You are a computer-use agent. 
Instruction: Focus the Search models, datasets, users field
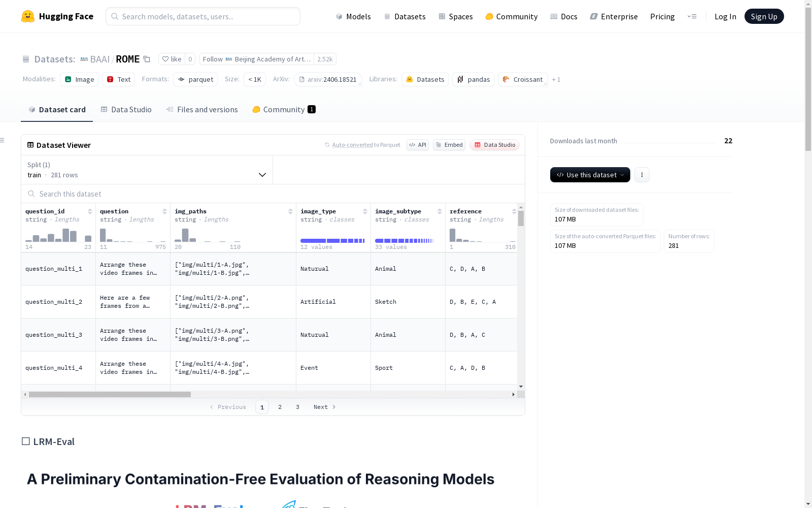pos(203,16)
